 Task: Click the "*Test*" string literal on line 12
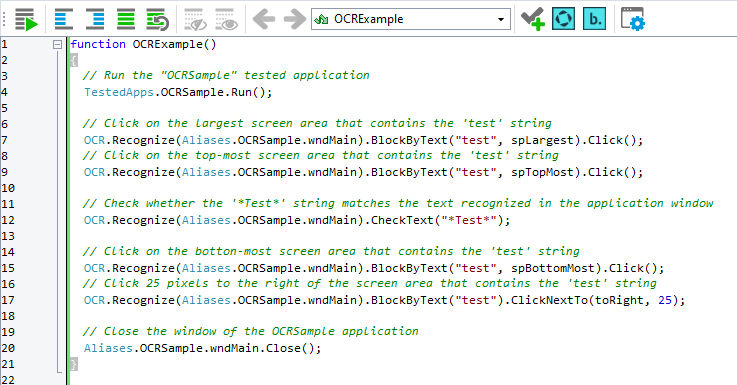[x=469, y=220]
